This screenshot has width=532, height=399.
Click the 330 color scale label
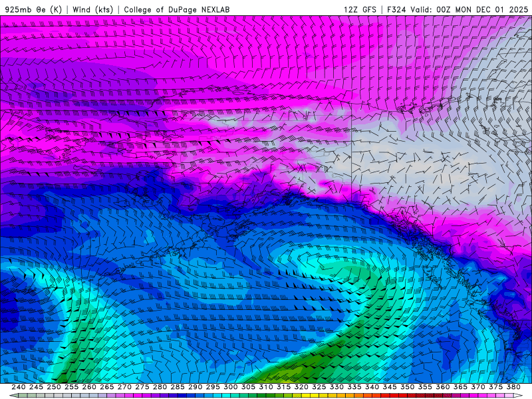pos(336,387)
